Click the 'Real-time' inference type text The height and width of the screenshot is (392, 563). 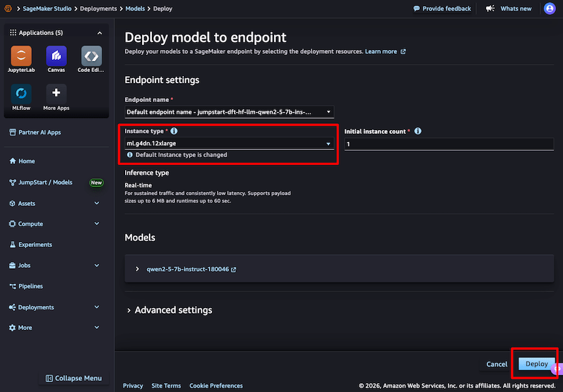[138, 185]
